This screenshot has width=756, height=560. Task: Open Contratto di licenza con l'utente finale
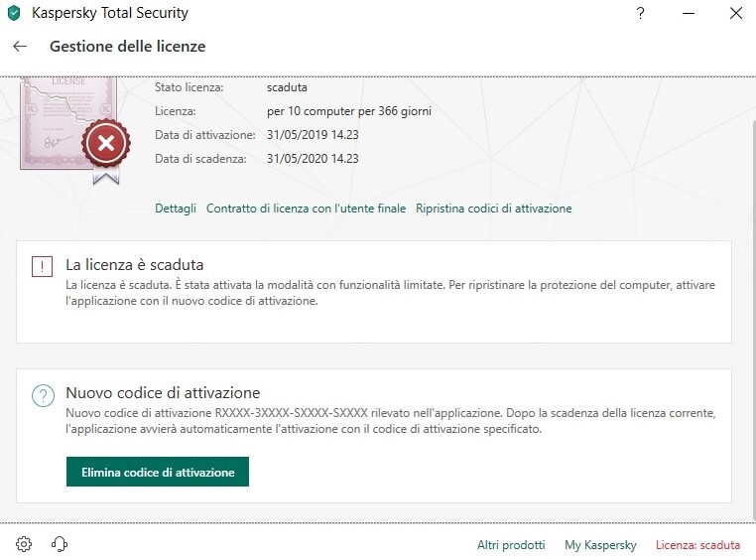pos(306,209)
